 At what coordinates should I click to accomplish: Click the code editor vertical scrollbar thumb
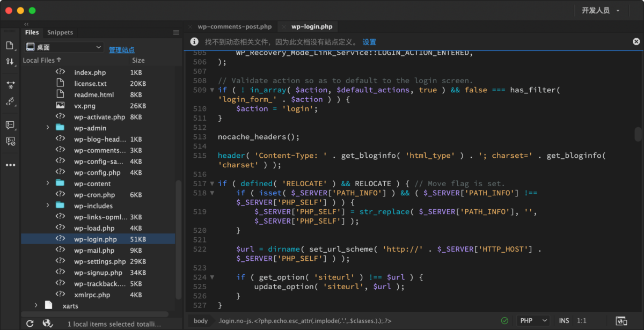click(638, 134)
